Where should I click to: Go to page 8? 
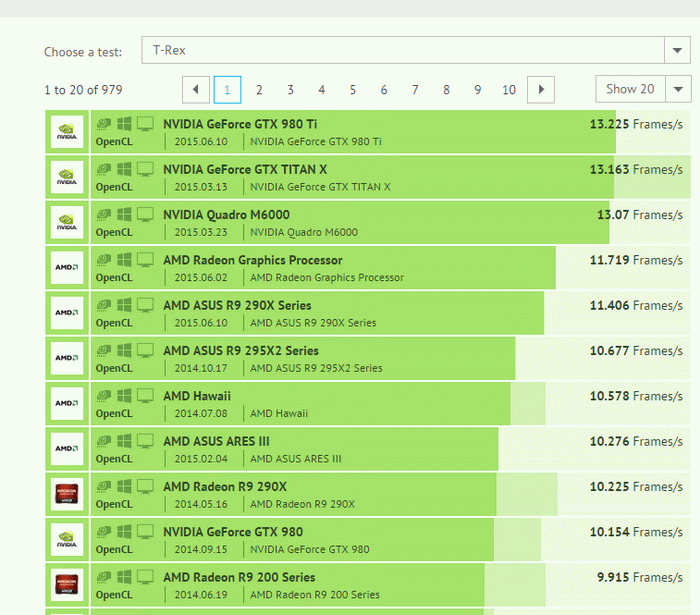pos(446,90)
